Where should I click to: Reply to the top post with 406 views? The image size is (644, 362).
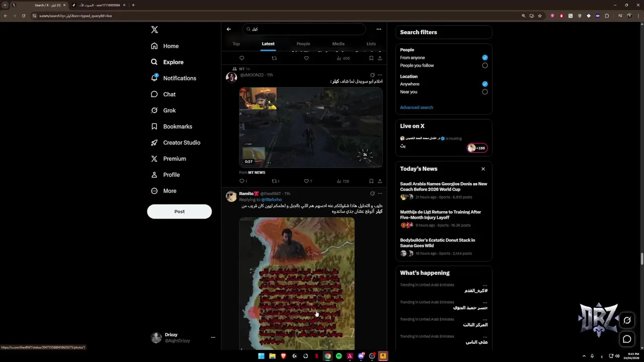click(x=242, y=58)
